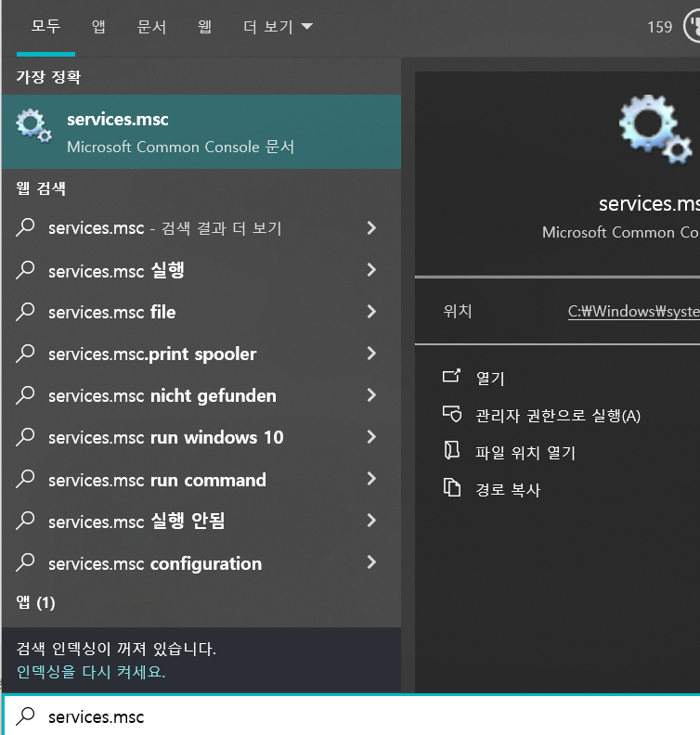Select 'services.msc run windows 10' suggestion
The image size is (700, 735).
coord(201,437)
